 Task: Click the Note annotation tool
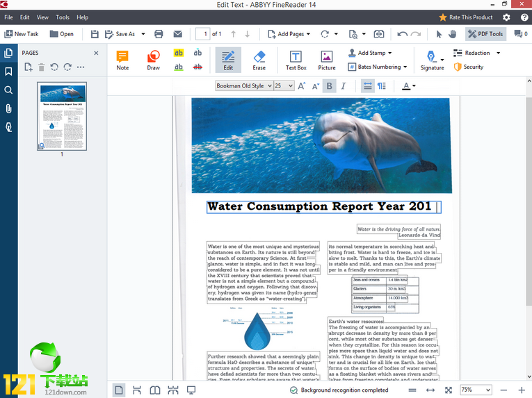click(x=122, y=60)
